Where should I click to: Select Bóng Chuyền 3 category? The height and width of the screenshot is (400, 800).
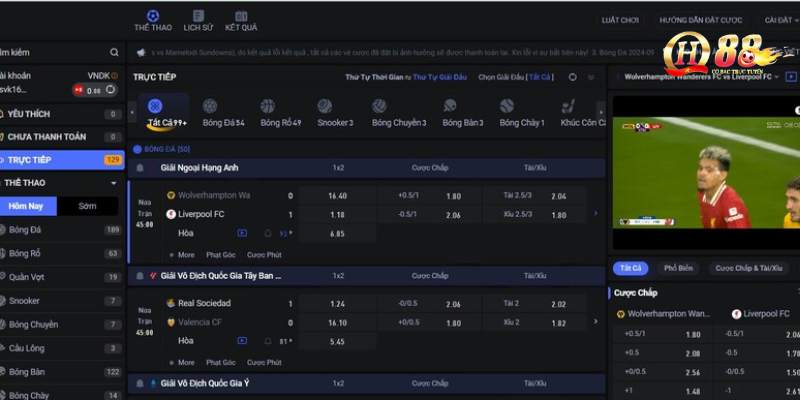[x=398, y=113]
